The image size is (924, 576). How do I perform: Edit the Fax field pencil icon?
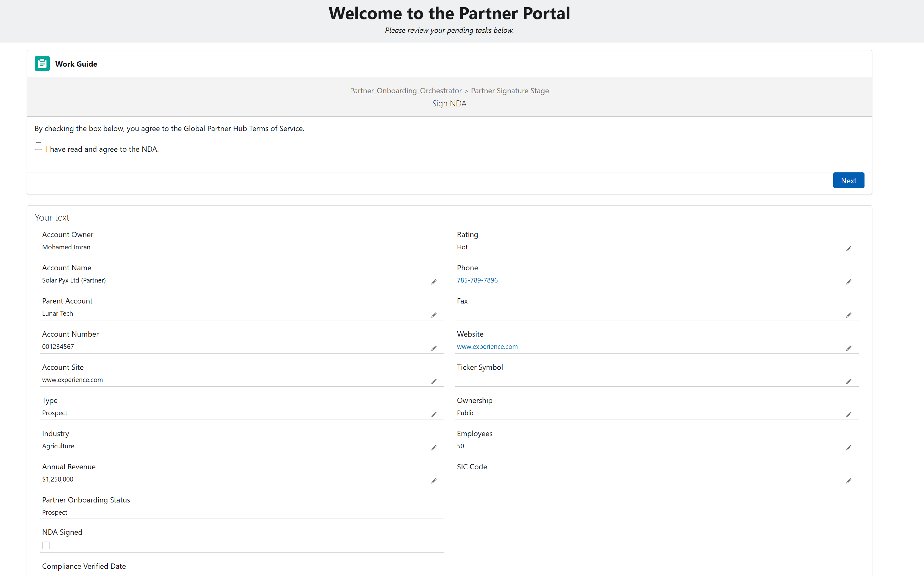click(849, 315)
